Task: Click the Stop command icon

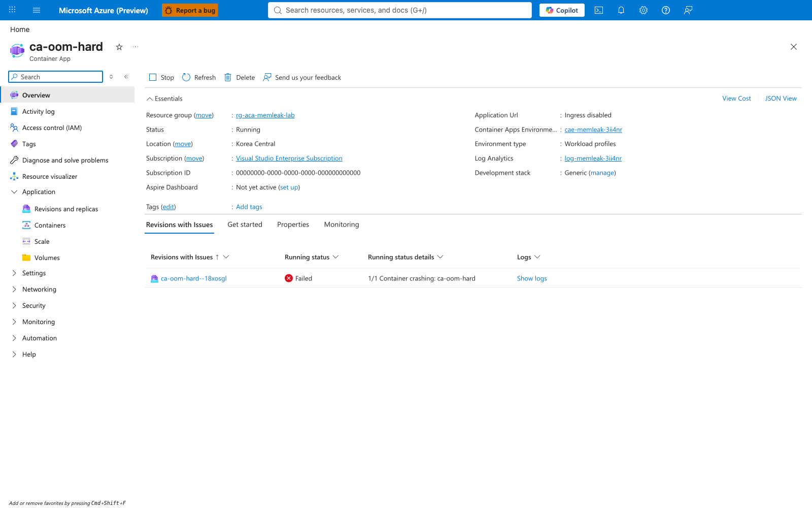Action: coord(153,77)
